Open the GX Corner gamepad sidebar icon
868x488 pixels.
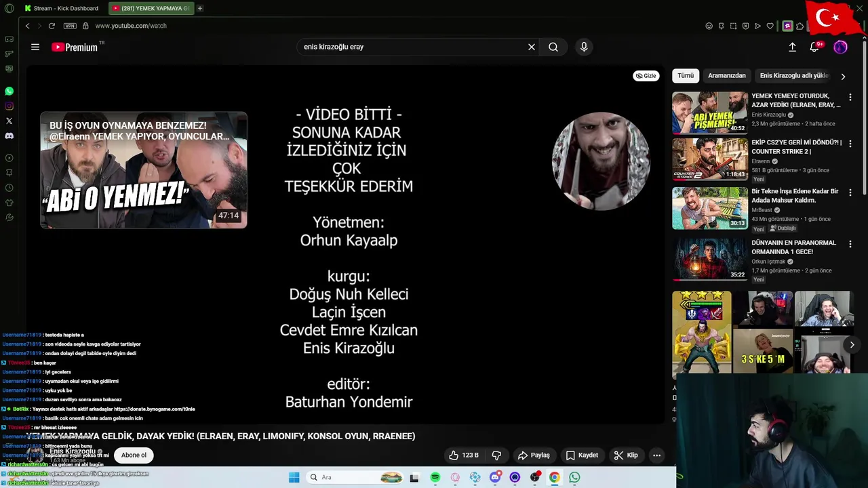pos(9,39)
